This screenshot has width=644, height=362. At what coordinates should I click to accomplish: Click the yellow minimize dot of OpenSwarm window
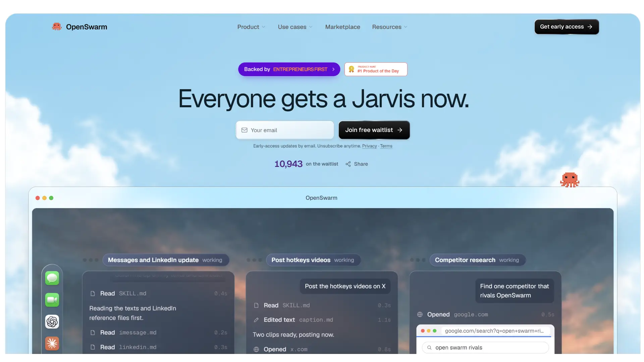44,198
